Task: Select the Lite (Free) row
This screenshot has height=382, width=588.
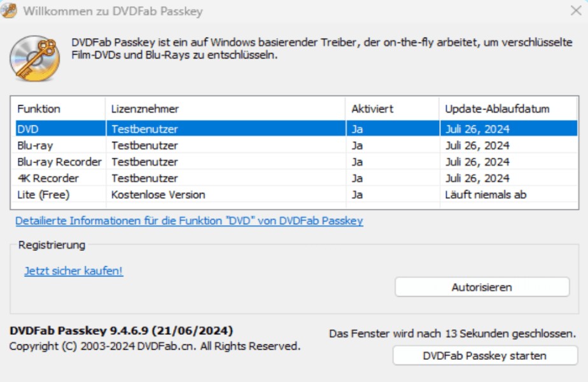Action: (297, 195)
